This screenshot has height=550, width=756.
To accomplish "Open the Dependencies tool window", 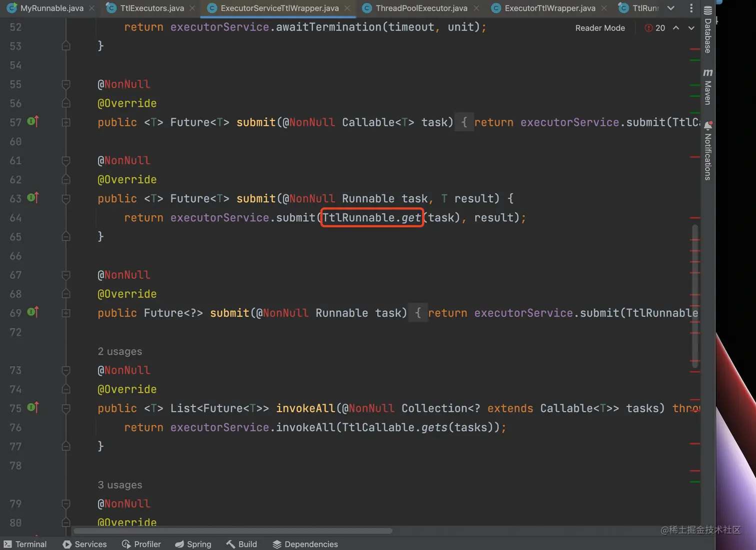I will pos(305,544).
